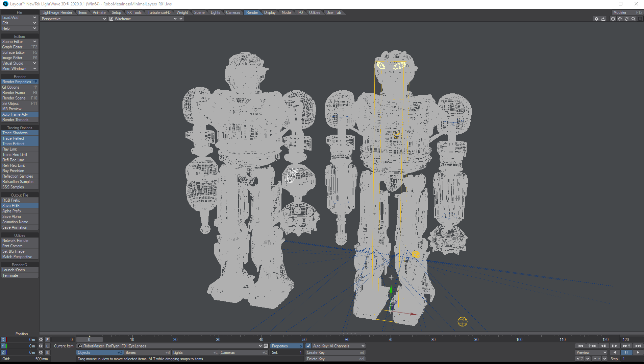Uncheck the Auto Key checkbox
Screen dimensions: 644x364
point(308,346)
